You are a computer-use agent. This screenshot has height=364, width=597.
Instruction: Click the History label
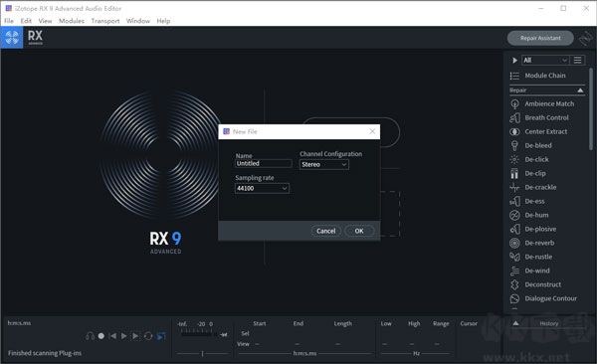548,323
